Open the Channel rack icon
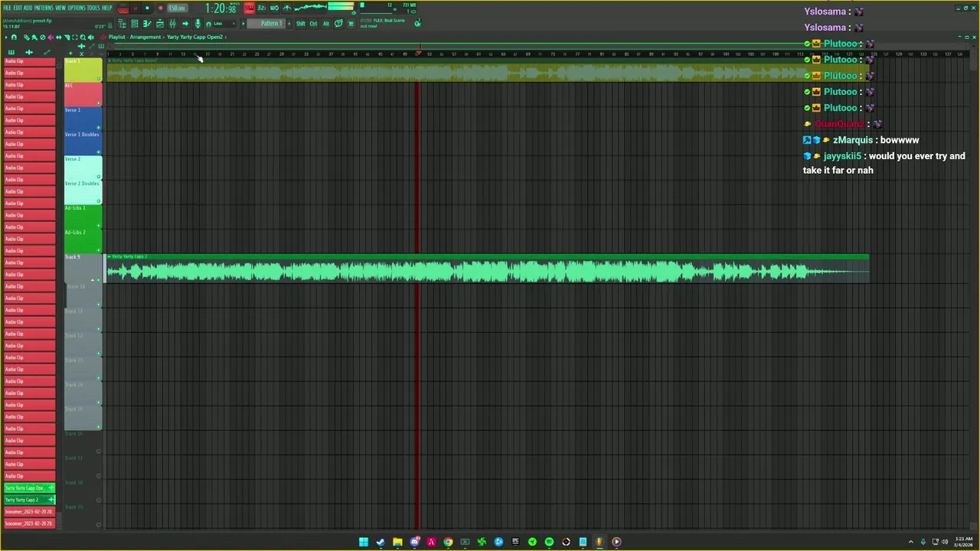Image resolution: width=980 pixels, height=551 pixels. tap(135, 24)
